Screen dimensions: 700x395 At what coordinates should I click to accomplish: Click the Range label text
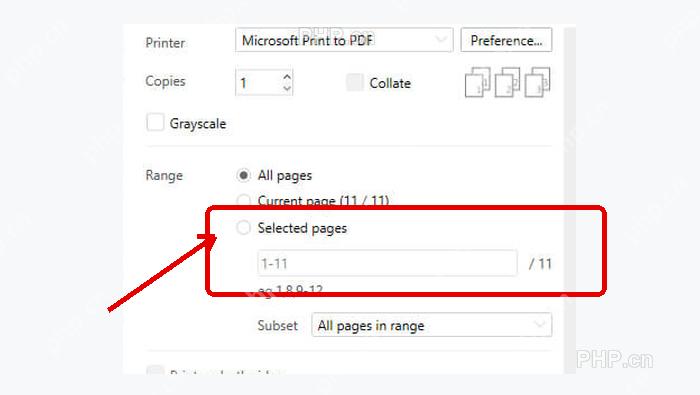[164, 175]
